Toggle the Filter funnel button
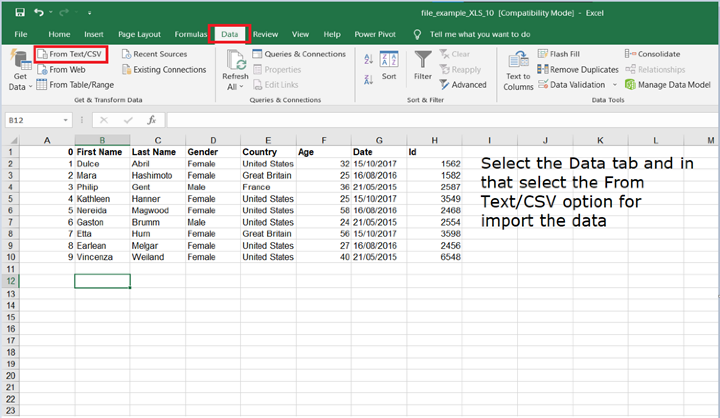Viewport: 720px width, 418px height. tap(423, 67)
